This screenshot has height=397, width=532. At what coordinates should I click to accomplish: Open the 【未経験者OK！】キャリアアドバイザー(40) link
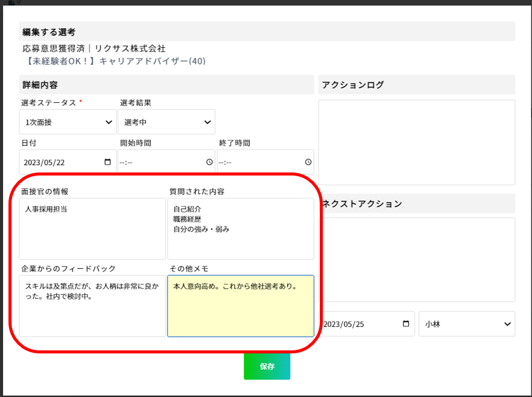click(x=115, y=61)
